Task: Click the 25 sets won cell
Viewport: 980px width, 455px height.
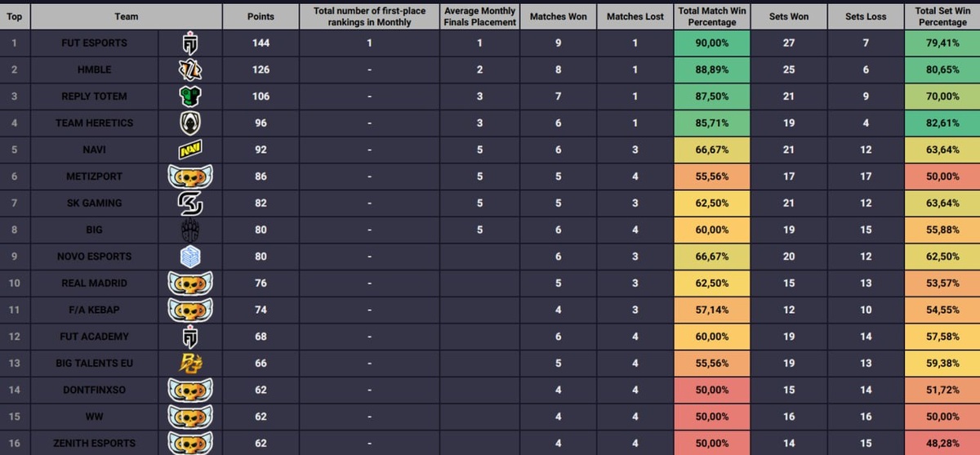Action: pos(789,69)
